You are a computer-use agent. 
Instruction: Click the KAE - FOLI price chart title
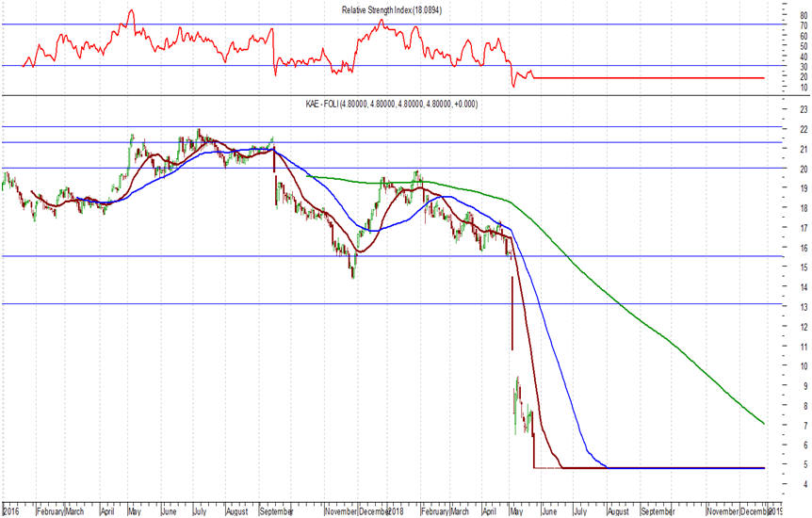[392, 105]
